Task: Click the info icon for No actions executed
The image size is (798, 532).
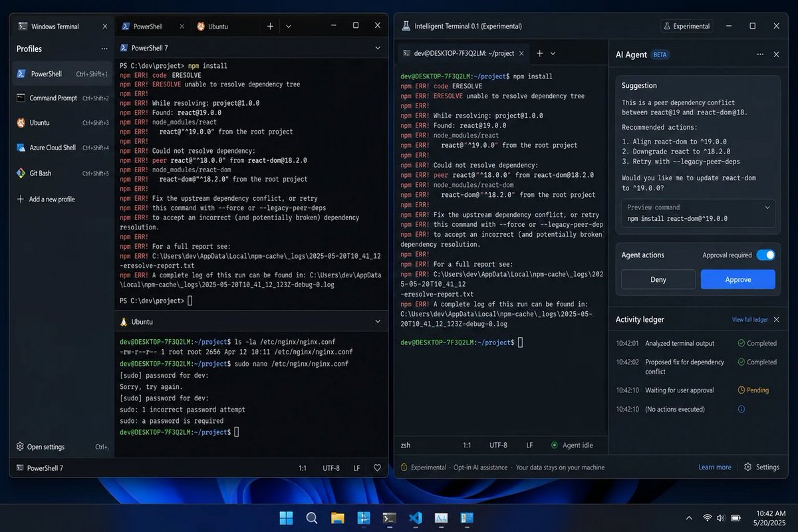Action: pos(741,409)
